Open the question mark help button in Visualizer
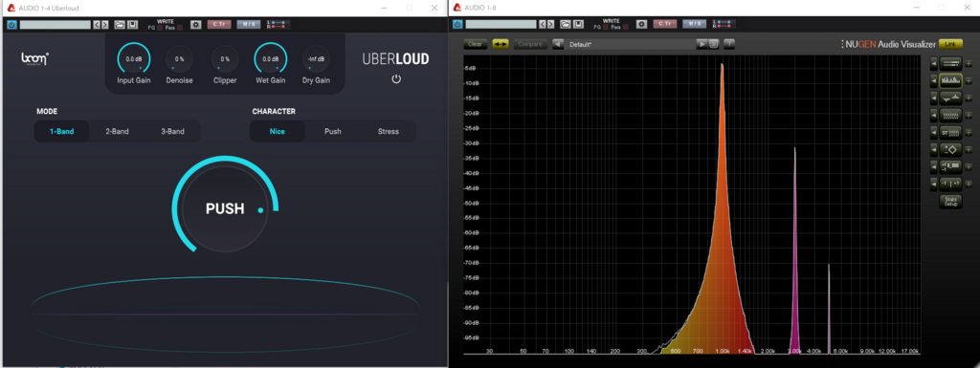The width and height of the screenshot is (980, 368). pos(728,44)
